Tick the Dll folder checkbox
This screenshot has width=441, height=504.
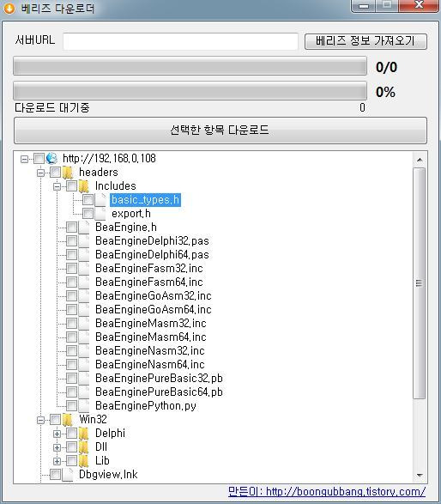[x=71, y=447]
